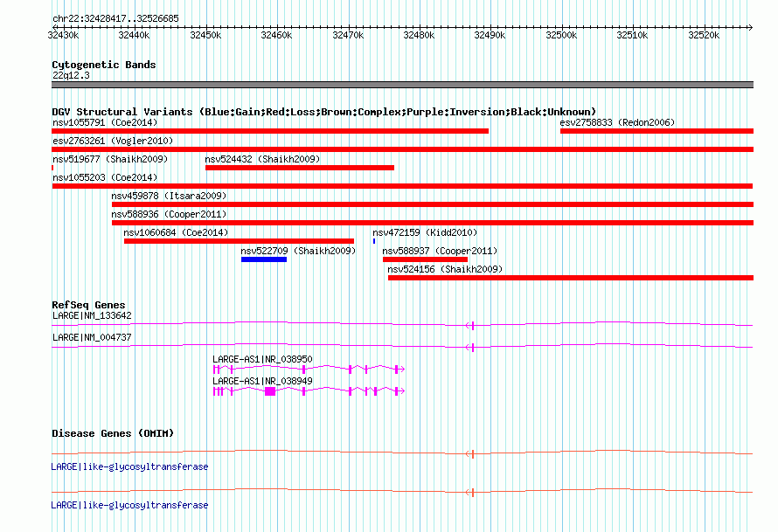Open the nsv588937 (Cooper2011) label

tap(440, 251)
